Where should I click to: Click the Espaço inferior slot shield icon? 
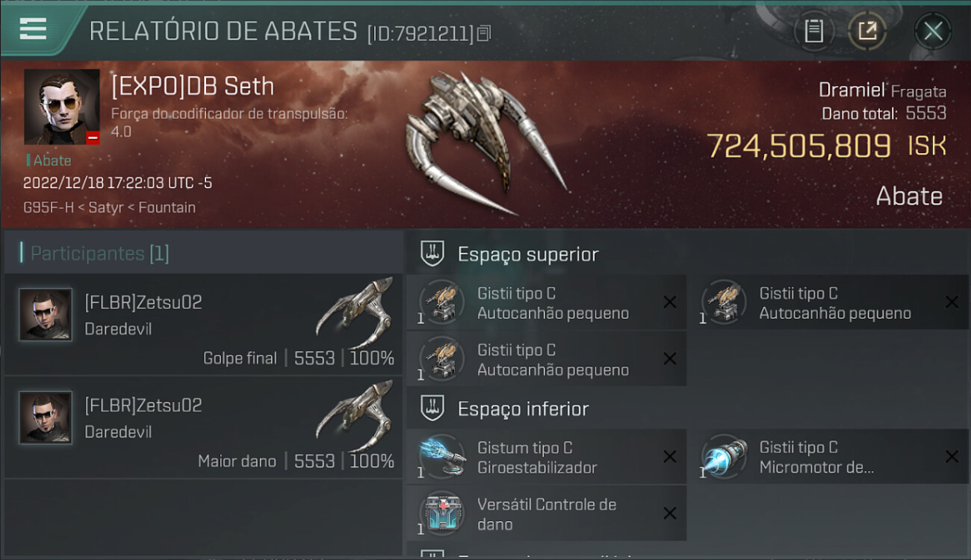coord(433,408)
